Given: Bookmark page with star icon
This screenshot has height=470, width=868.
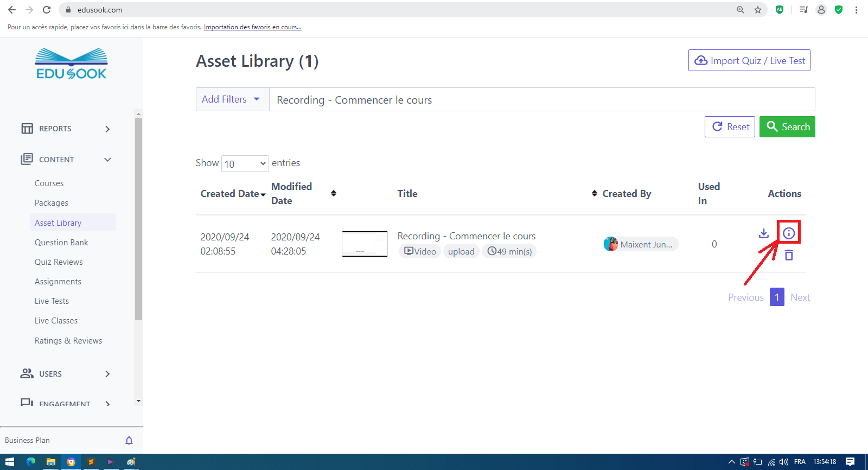Looking at the screenshot, I should point(758,10).
